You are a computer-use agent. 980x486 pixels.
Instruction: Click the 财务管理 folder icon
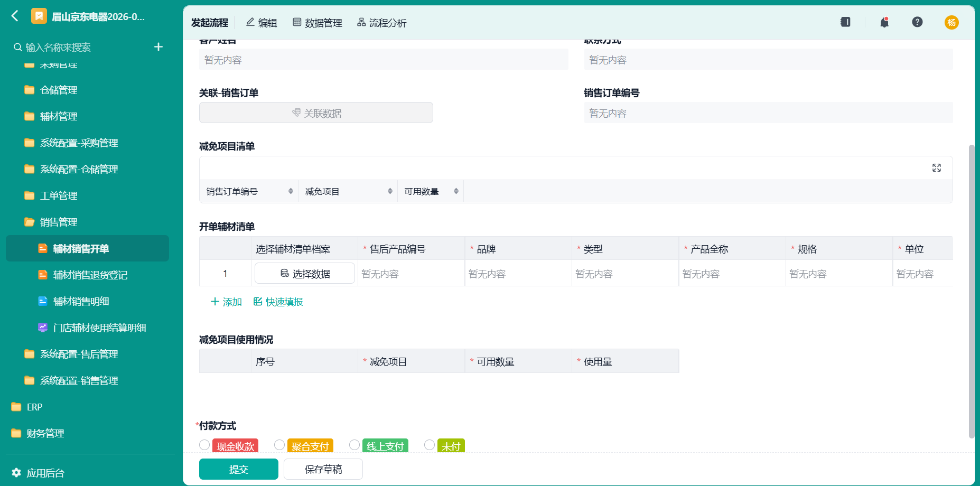[x=16, y=433]
